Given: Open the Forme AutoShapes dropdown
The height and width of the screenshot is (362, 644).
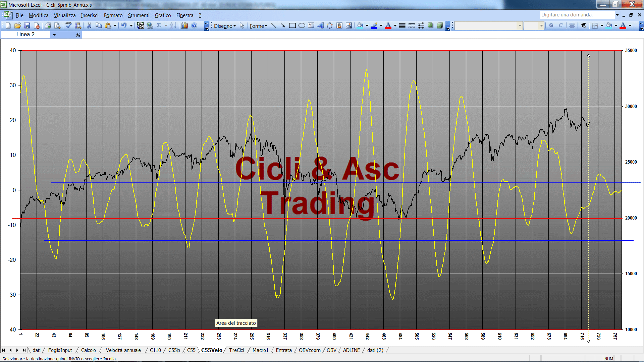Looking at the screenshot, I should pos(258,26).
